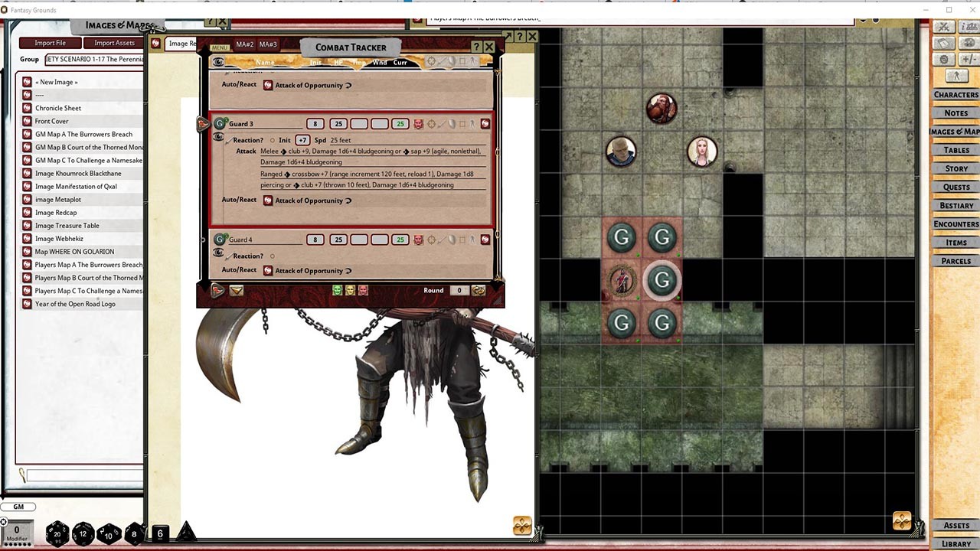Click the Import Assets button
Screen dimensions: 980x551
click(x=113, y=43)
